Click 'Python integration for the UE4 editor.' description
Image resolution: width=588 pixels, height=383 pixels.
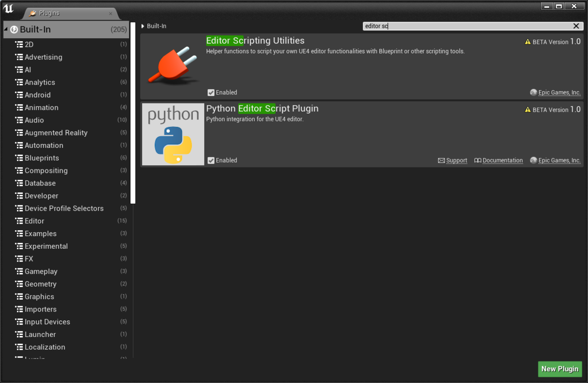pyautogui.click(x=255, y=119)
